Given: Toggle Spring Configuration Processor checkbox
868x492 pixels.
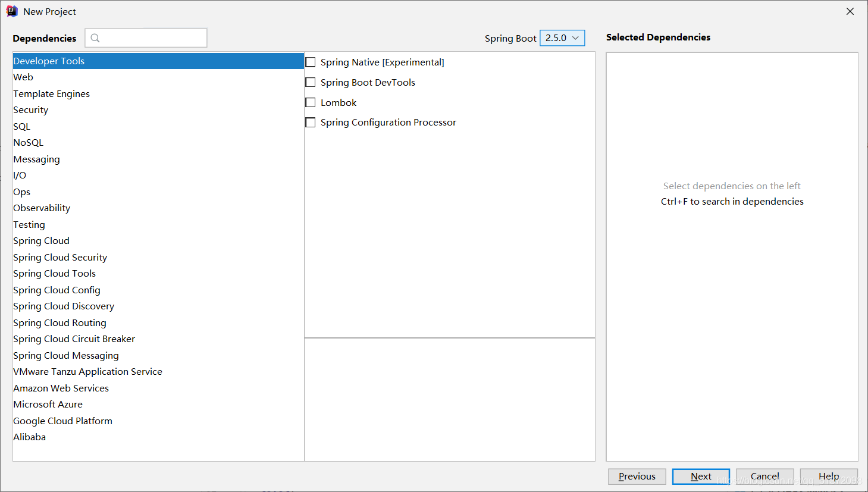Looking at the screenshot, I should click(x=311, y=123).
